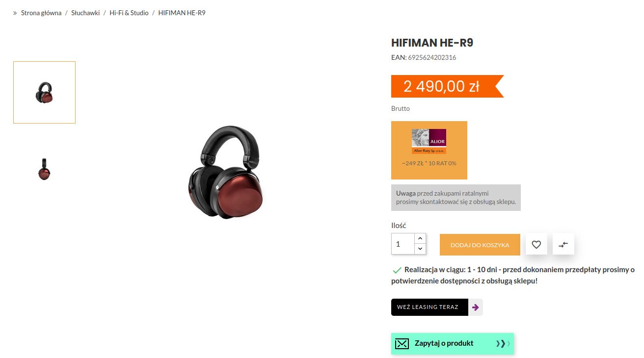Open Hi-Fi & Studio breadcrumb link

coord(129,13)
